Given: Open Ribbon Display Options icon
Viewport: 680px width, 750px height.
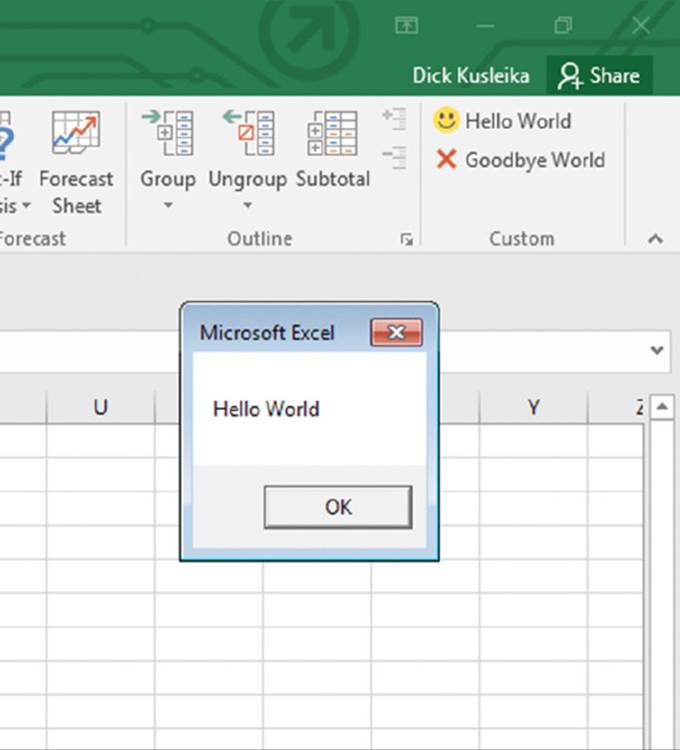Looking at the screenshot, I should [x=406, y=25].
